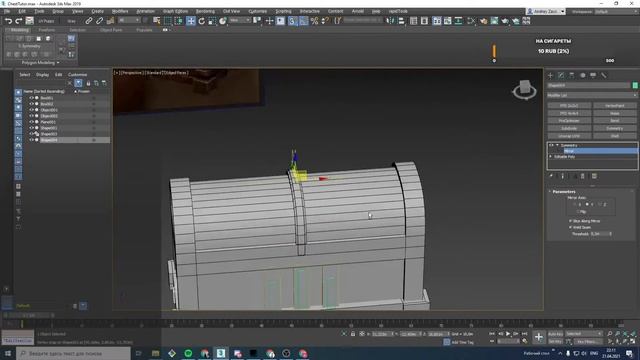Click the Shell modifier button
The height and width of the screenshot is (360, 640).
pos(614,136)
